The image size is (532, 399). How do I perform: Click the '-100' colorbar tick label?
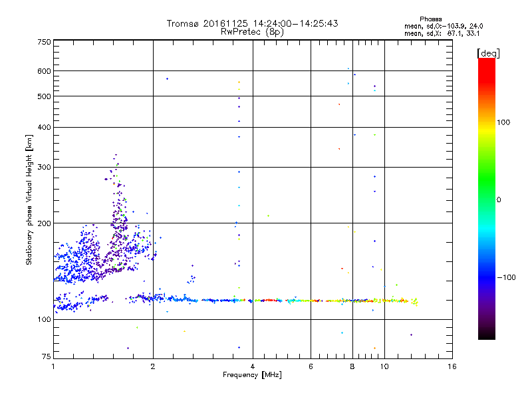click(506, 277)
